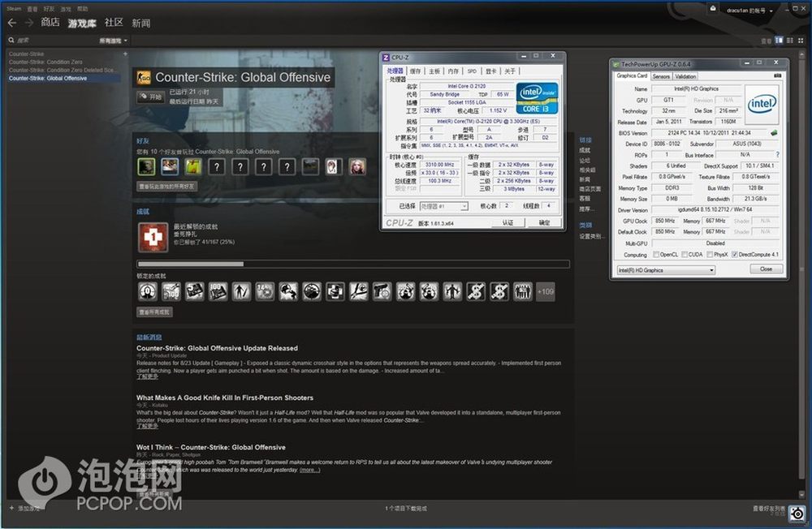Viewport: 812px width, 529px height.
Task: Click the CS:GO game logo icon
Action: pos(144,78)
